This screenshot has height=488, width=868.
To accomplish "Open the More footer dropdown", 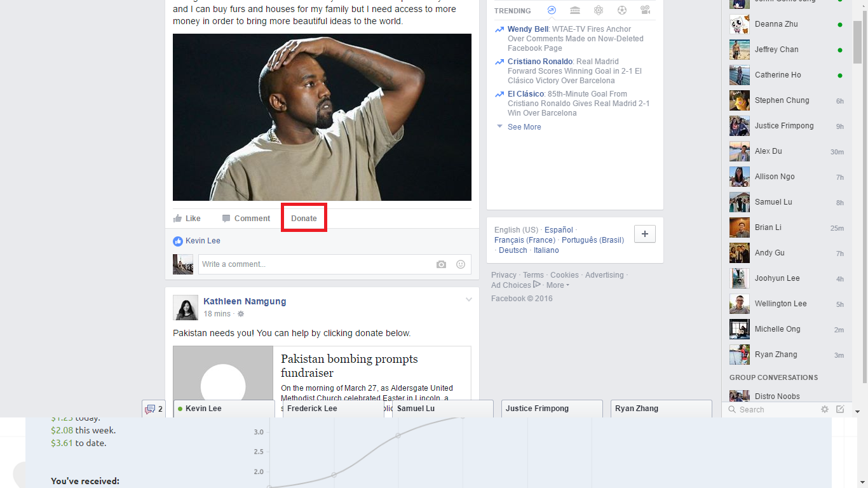I will [x=557, y=285].
